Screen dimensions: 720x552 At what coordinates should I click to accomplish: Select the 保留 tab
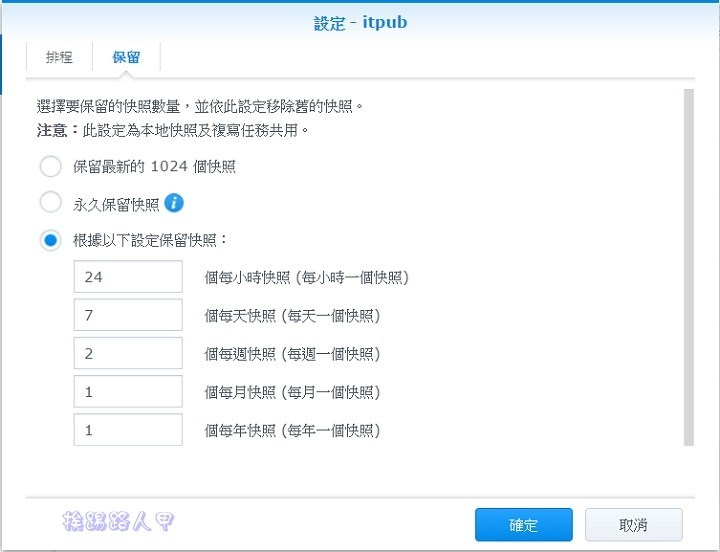point(126,57)
